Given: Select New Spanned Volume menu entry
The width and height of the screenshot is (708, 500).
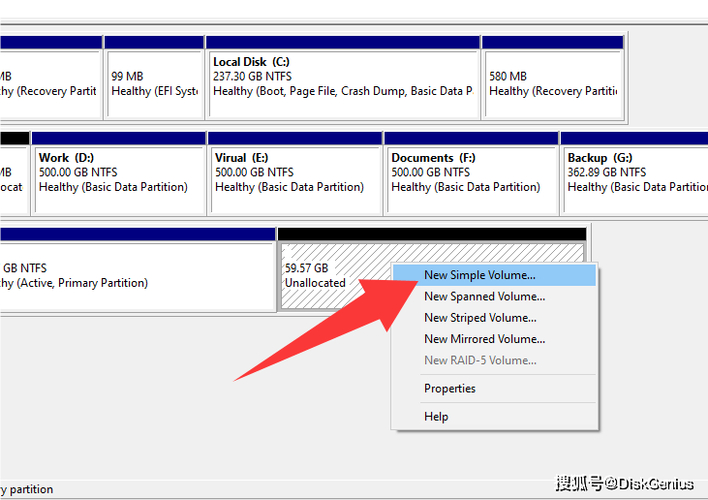Looking at the screenshot, I should tap(494, 296).
